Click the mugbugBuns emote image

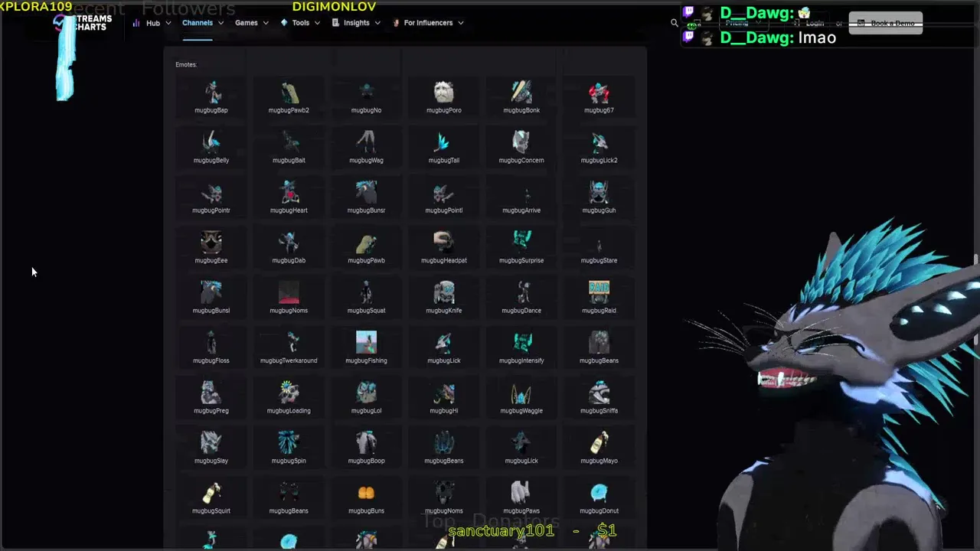366,494
